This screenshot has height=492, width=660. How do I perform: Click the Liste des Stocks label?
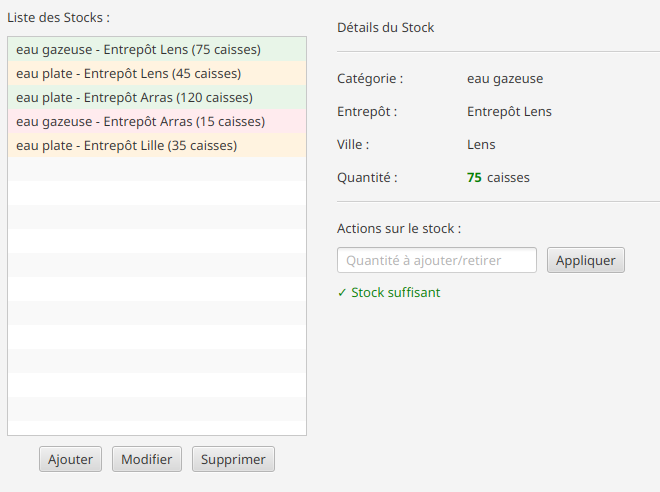tap(58, 18)
